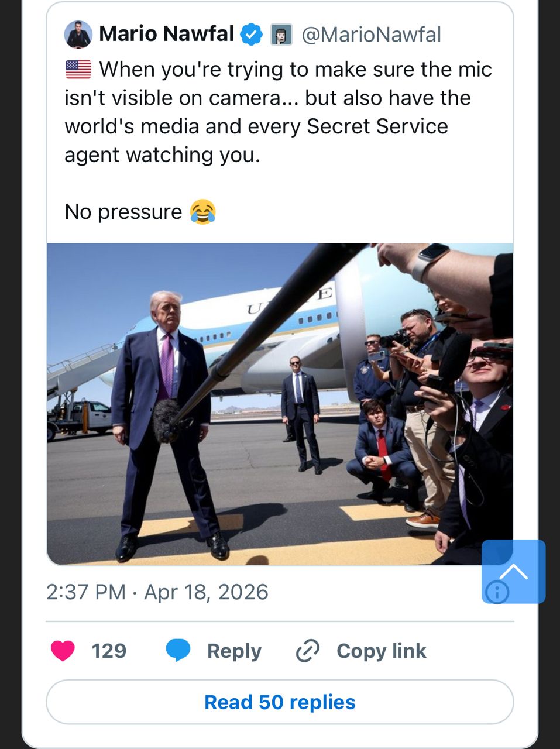Click the pixel-art affiliate badge beside the name
Viewport: 560px width, 749px height.
pos(281,35)
